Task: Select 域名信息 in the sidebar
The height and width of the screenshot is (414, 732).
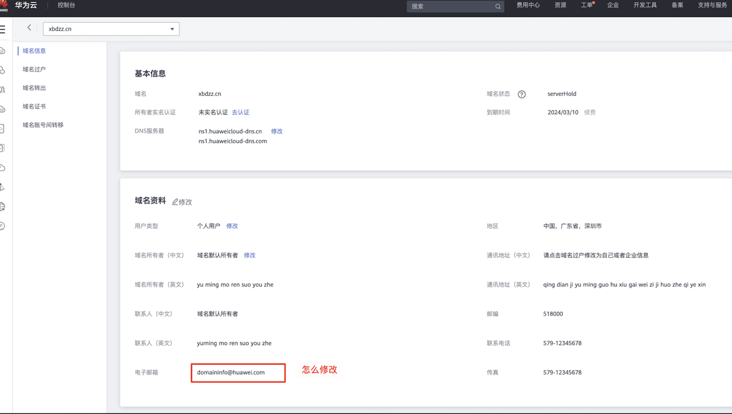Action: click(x=34, y=51)
